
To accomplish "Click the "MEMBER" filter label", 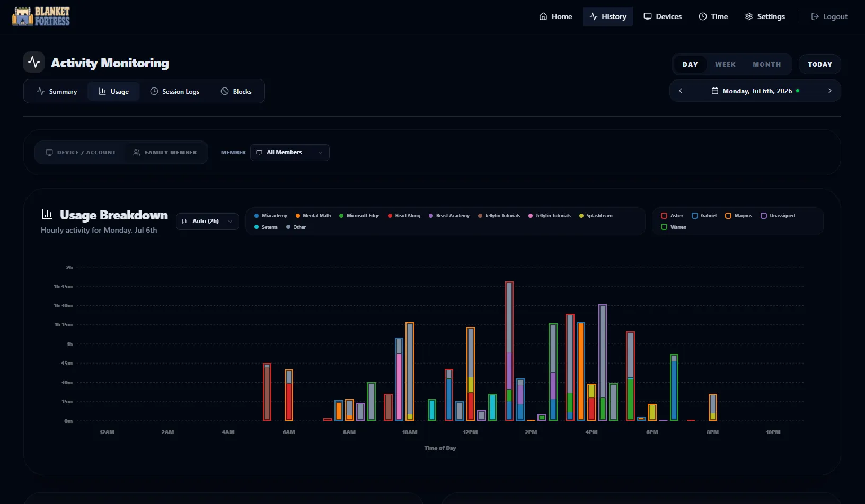I will pos(233,153).
